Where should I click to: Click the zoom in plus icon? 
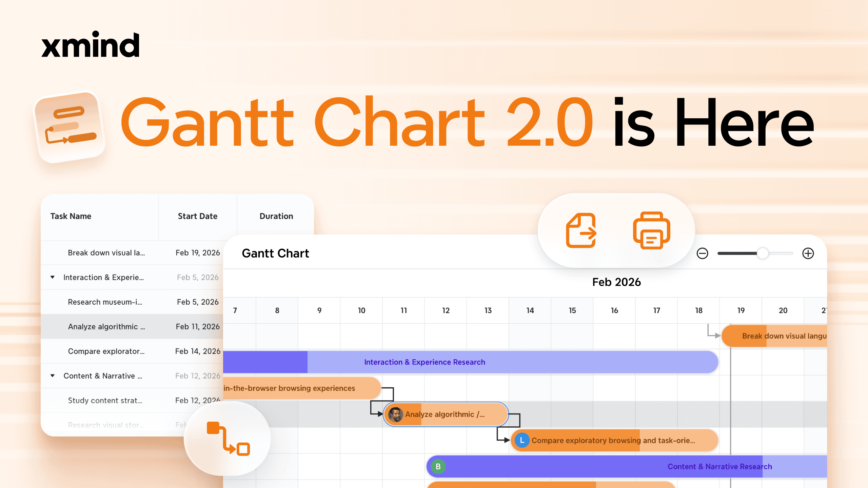point(808,253)
